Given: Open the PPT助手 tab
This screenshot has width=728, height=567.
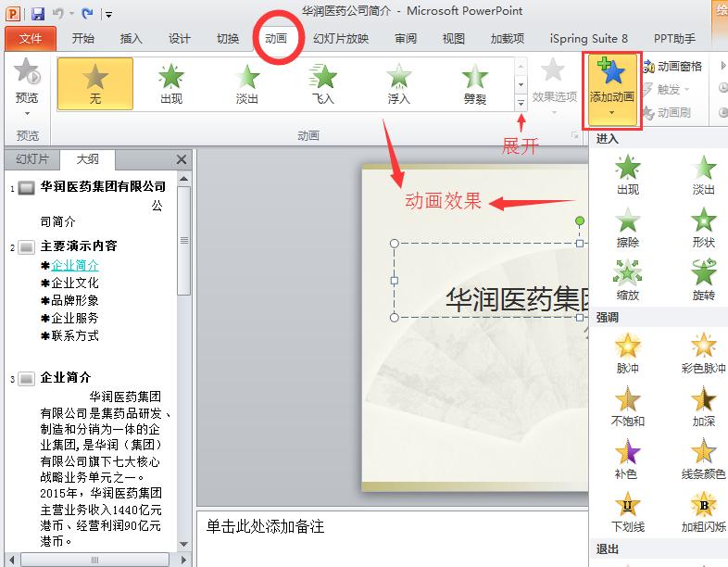Looking at the screenshot, I should [674, 39].
